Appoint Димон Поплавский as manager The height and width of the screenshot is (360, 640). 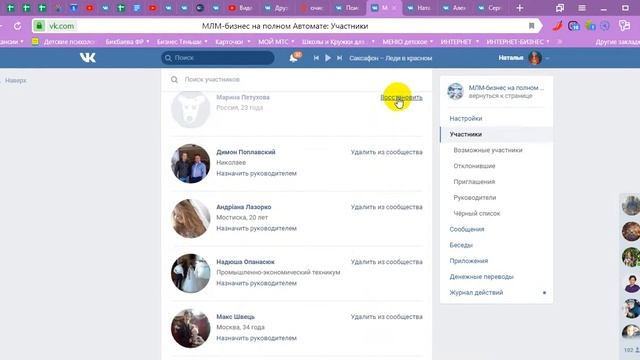point(256,173)
